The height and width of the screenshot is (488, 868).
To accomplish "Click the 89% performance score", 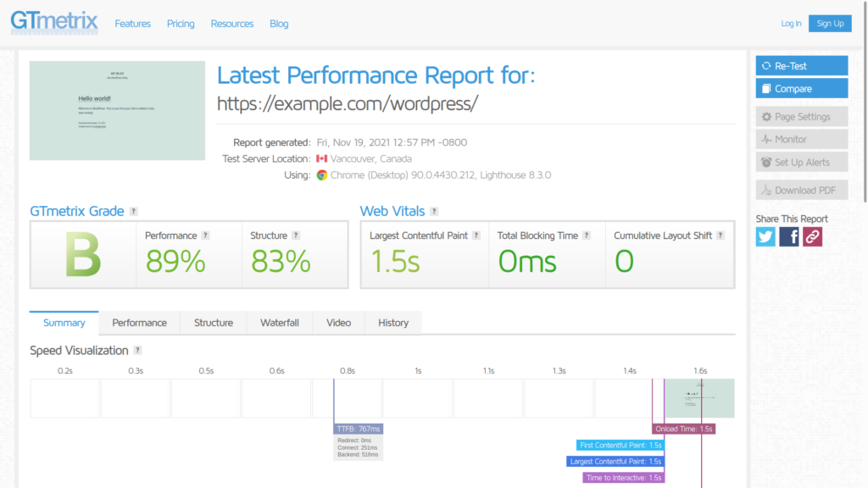I will (175, 262).
